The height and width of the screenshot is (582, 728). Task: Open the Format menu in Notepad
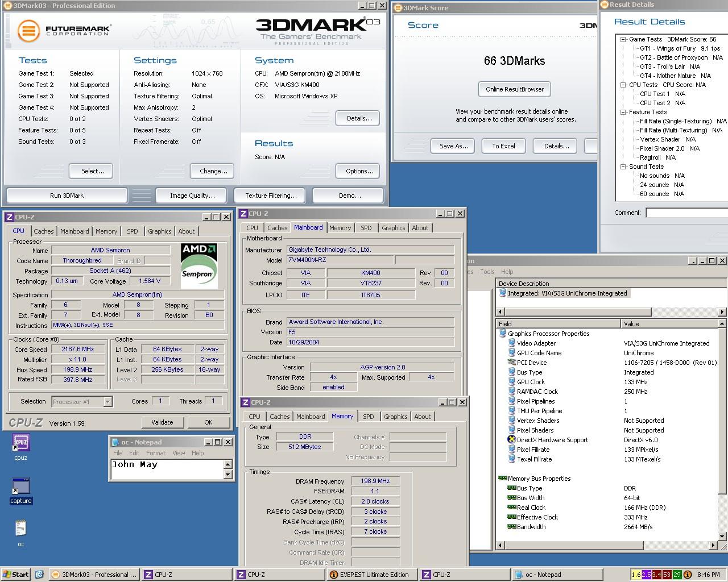coord(156,453)
